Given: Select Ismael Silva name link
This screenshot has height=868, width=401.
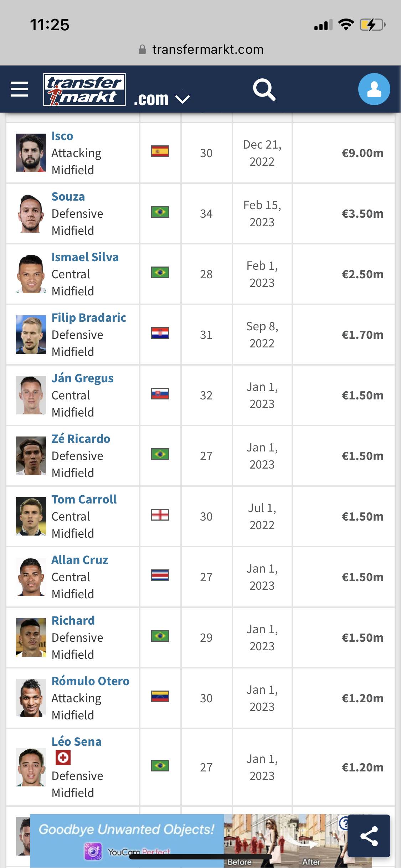Looking at the screenshot, I should pos(85,257).
